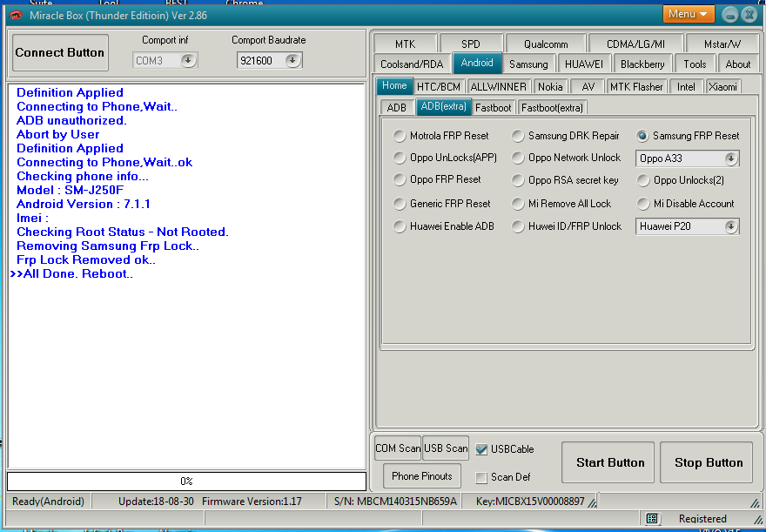The image size is (766, 532).
Task: Switch to the Fastboot(extra) tab
Action: point(552,107)
